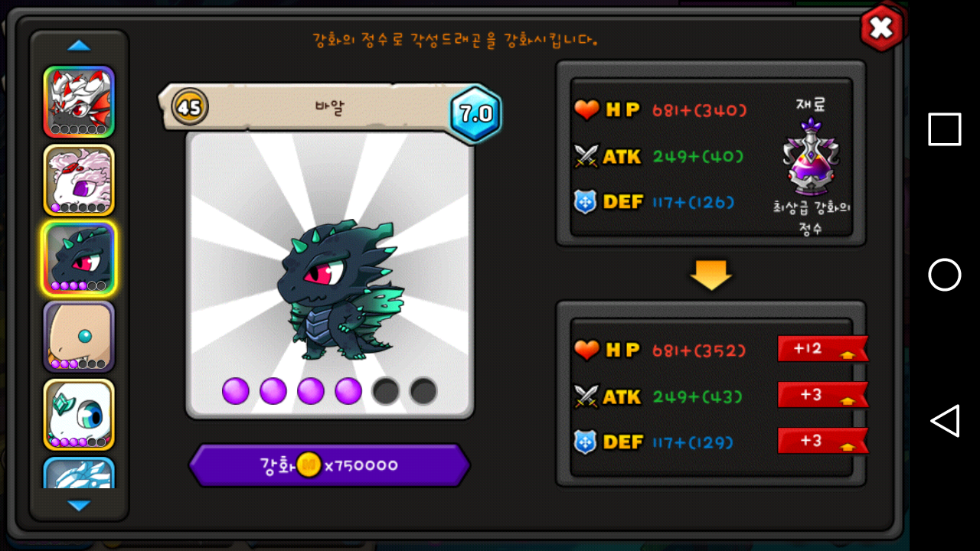
Task: Tap the Android home circle button
Action: [945, 275]
